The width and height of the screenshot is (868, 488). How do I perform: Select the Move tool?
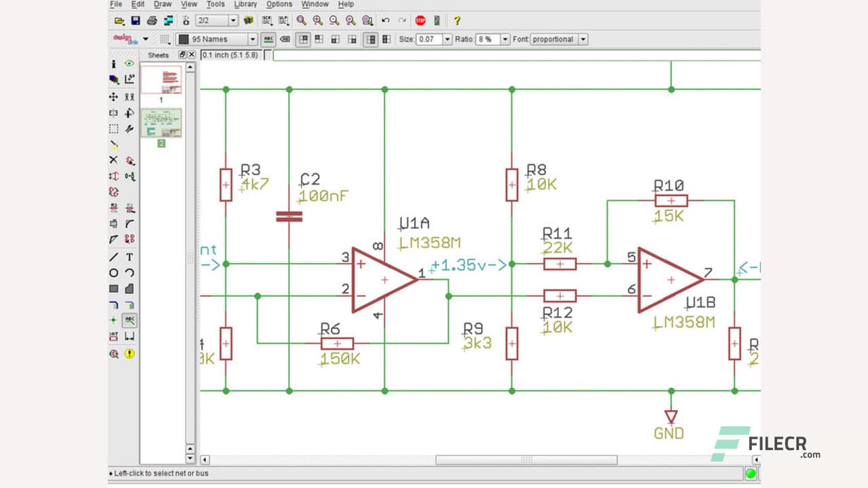114,97
